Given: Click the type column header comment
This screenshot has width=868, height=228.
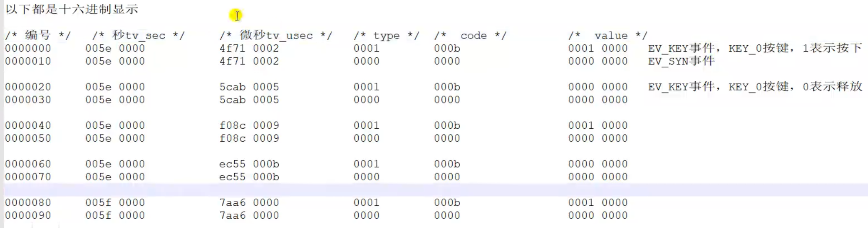Looking at the screenshot, I should pos(386,35).
